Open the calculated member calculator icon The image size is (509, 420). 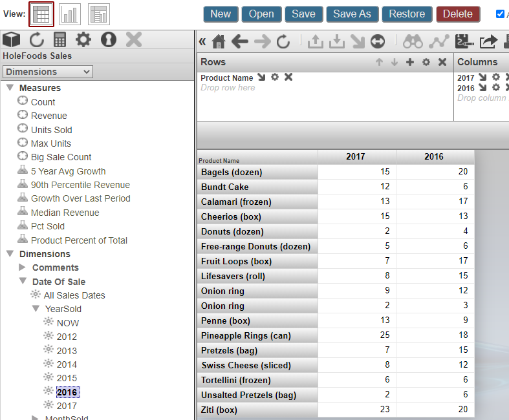[x=60, y=40]
